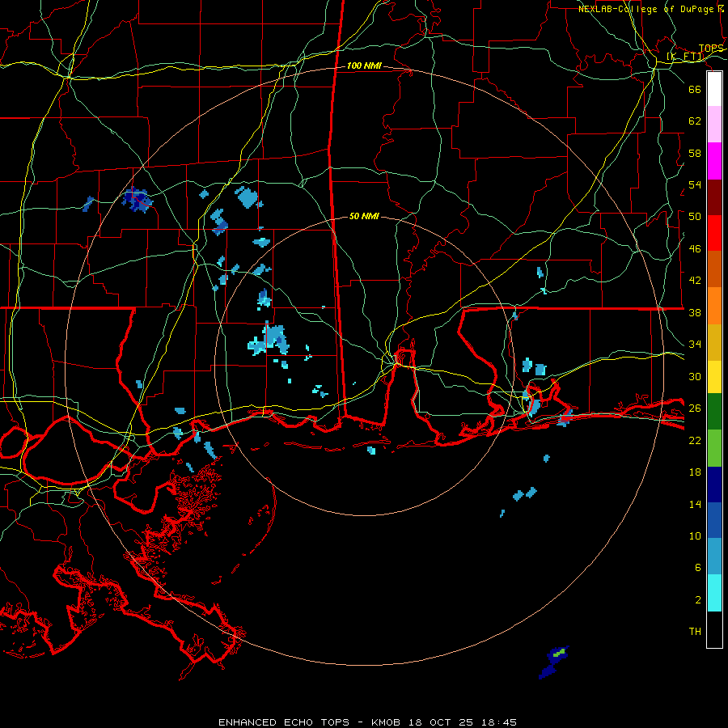Image resolution: width=728 pixels, height=728 pixels.
Task: Click the legend value 50
Action: coord(695,217)
